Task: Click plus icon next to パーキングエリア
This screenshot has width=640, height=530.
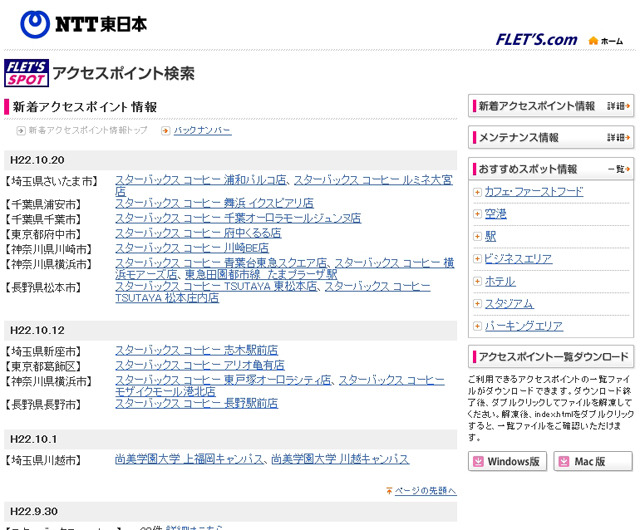Action: click(477, 326)
